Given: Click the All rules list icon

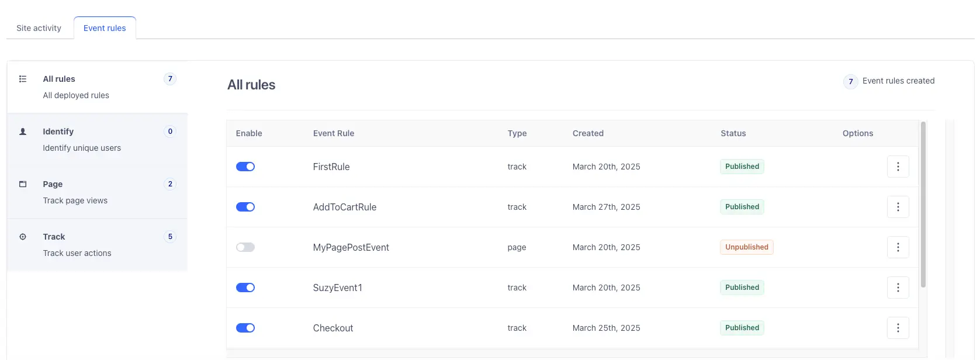Looking at the screenshot, I should [23, 79].
